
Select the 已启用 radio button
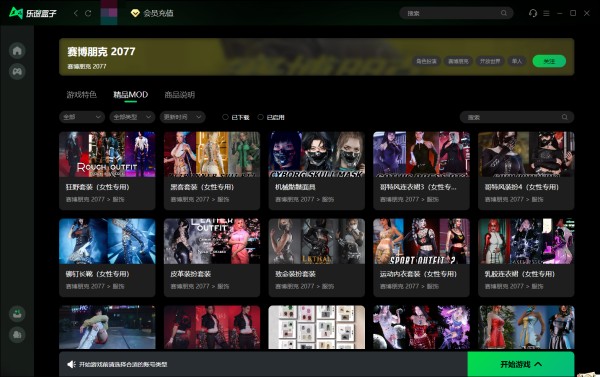[261, 117]
